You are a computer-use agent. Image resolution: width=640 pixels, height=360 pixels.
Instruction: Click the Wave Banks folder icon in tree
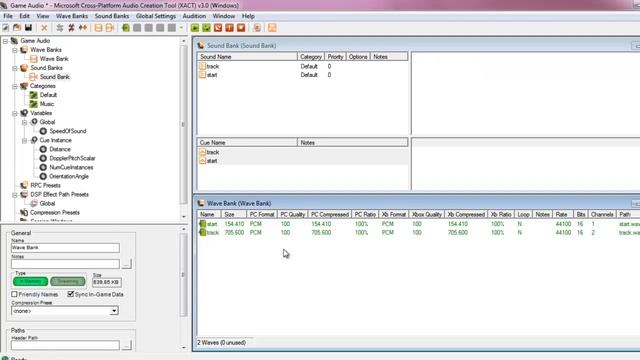(24, 50)
